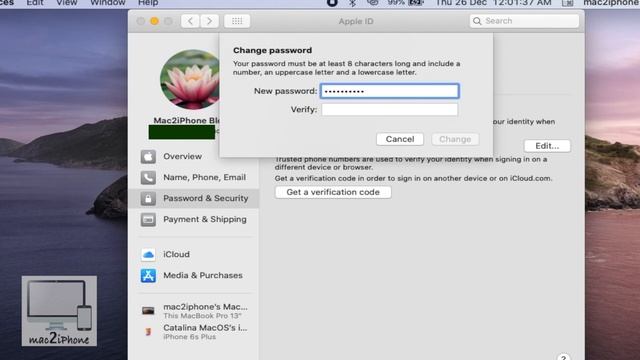Click the battery status icon
This screenshot has height=360, width=640.
[x=416, y=3]
